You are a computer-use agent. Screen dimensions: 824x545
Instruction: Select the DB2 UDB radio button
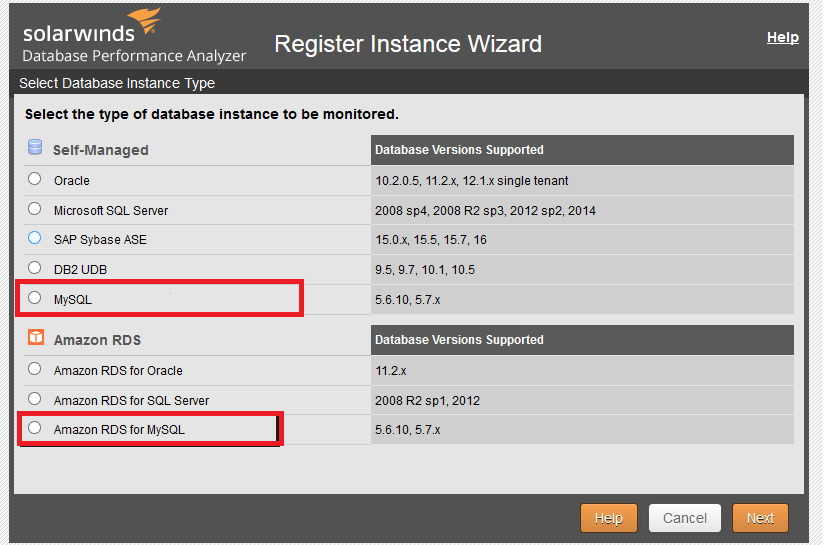tap(35, 268)
